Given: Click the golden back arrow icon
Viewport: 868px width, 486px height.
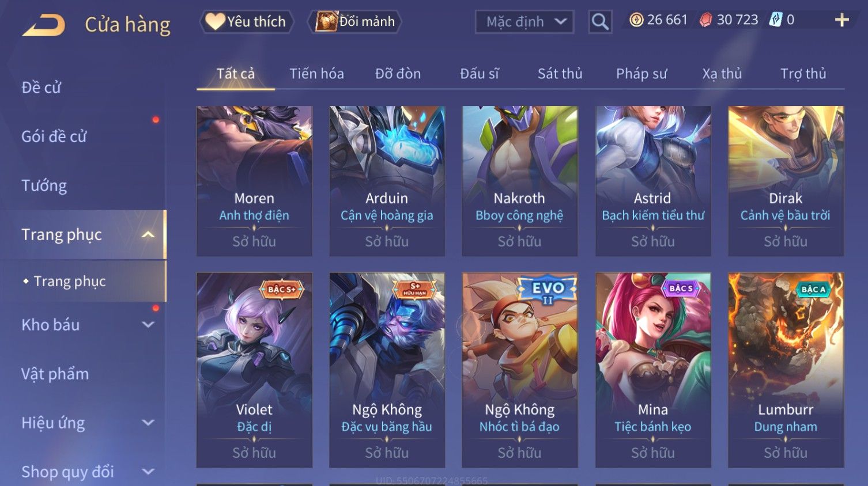Looking at the screenshot, I should pyautogui.click(x=43, y=25).
